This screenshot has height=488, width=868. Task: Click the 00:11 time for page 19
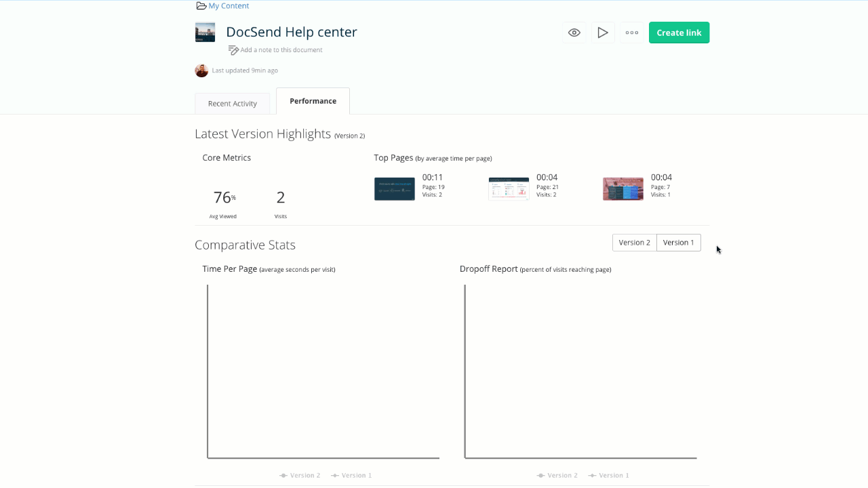433,178
